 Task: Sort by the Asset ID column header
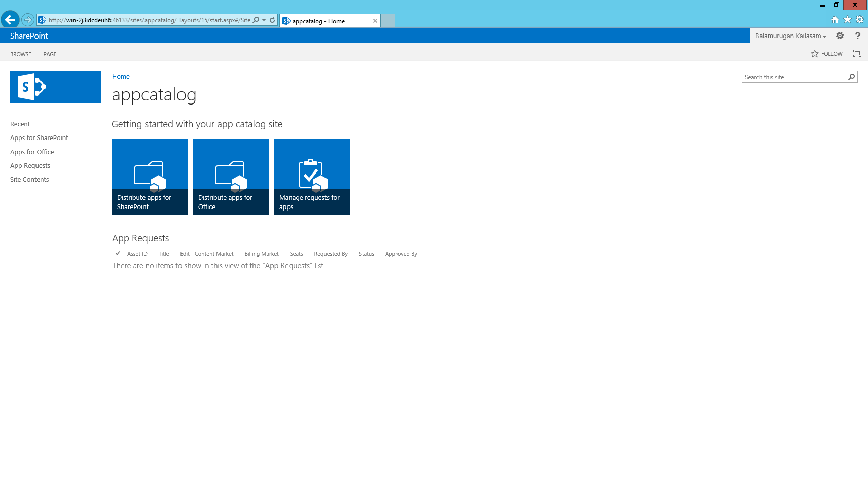(x=137, y=254)
